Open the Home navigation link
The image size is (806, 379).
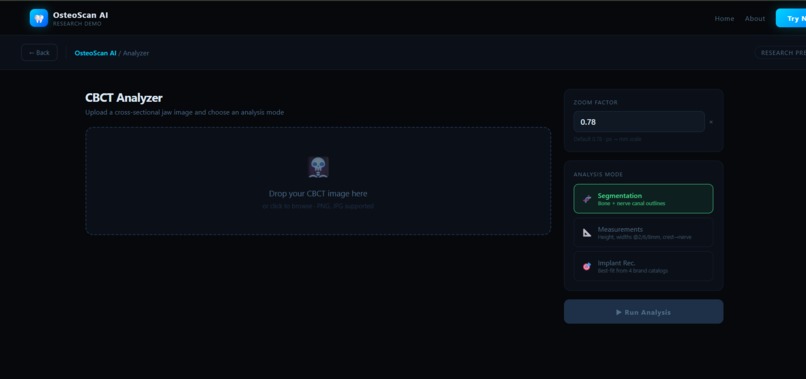(724, 19)
